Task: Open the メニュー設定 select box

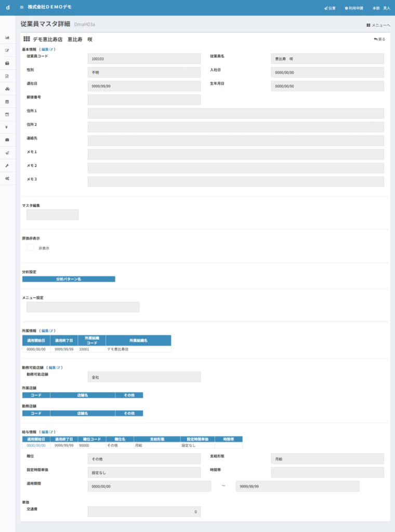Action: point(83,307)
